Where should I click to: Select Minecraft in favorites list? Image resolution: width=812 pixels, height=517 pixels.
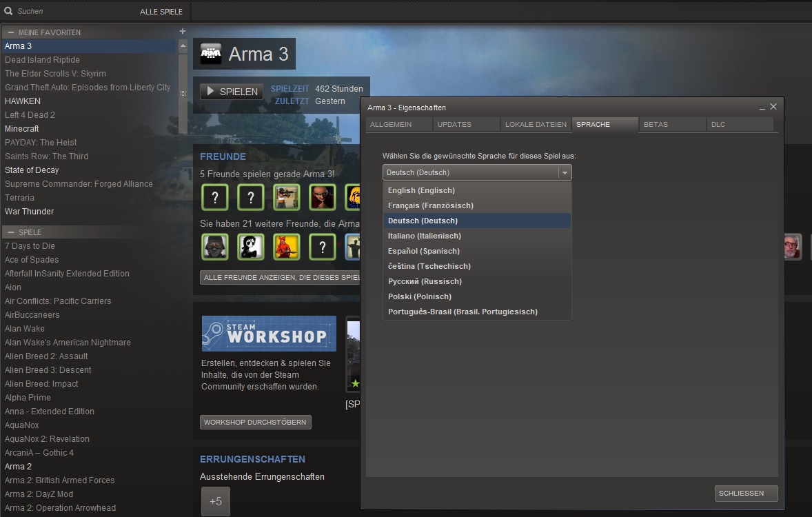(x=89, y=128)
